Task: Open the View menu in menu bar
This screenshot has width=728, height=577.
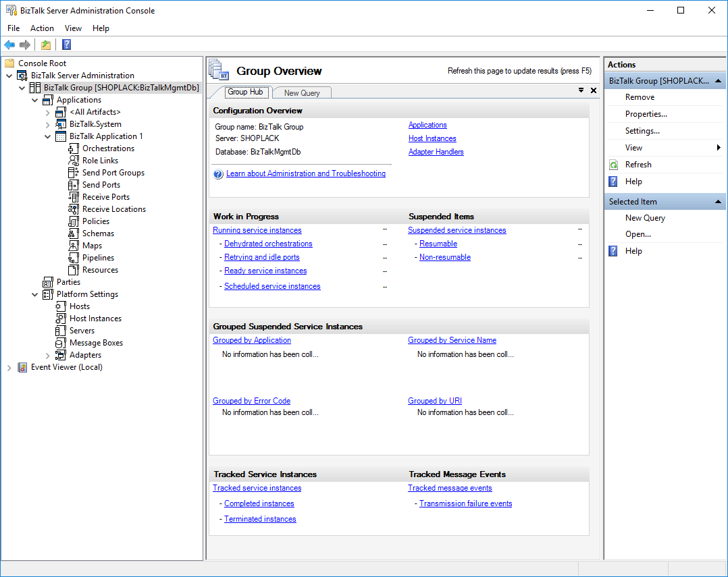Action: tap(73, 28)
